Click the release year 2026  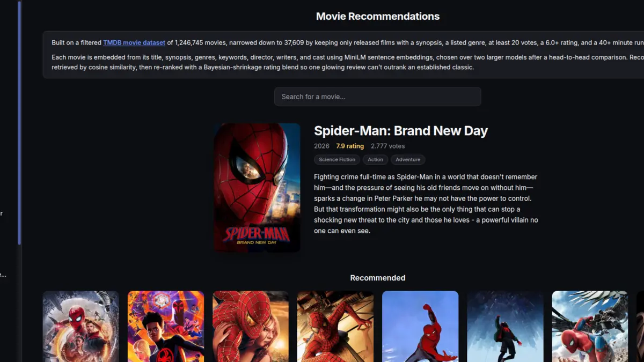(x=321, y=146)
